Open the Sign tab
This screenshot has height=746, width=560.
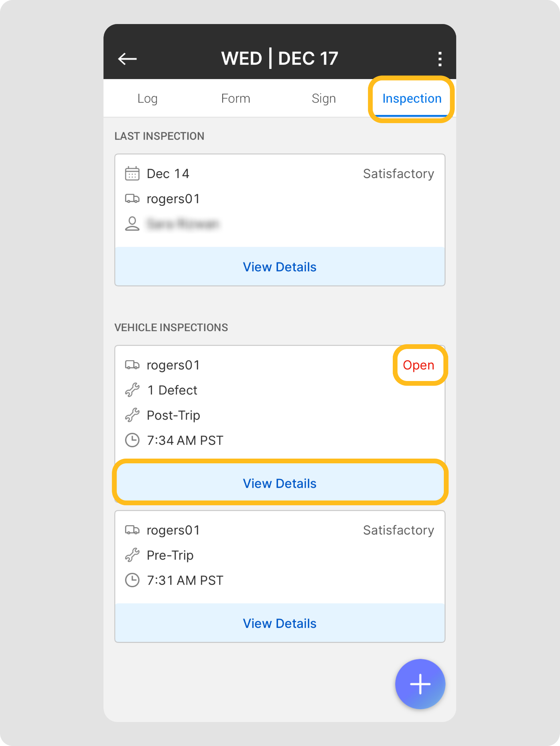pyautogui.click(x=324, y=98)
